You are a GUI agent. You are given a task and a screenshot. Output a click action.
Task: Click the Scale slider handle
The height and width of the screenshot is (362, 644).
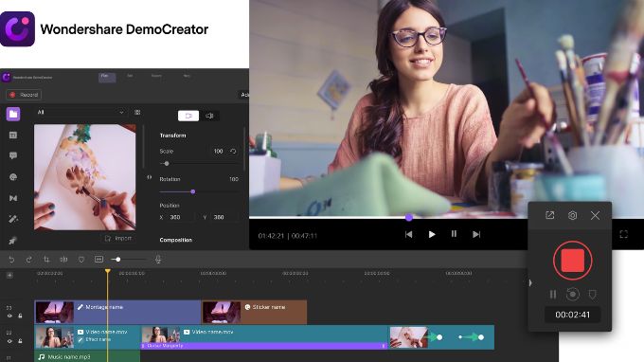click(167, 164)
